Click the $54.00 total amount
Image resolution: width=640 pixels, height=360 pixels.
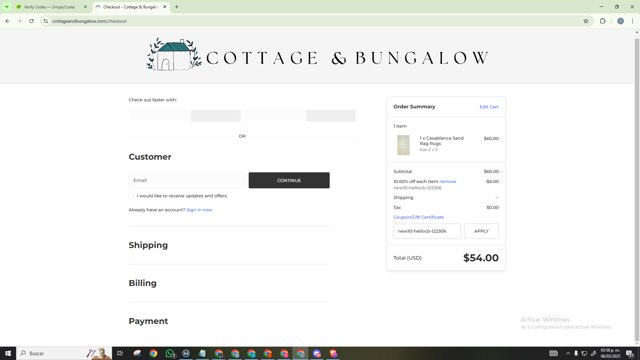point(481,258)
